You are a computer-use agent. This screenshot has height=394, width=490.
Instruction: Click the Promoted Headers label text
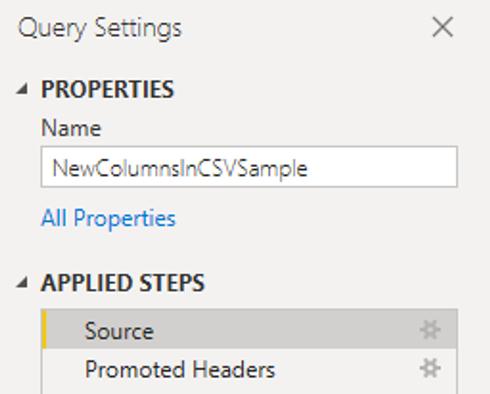(x=180, y=369)
